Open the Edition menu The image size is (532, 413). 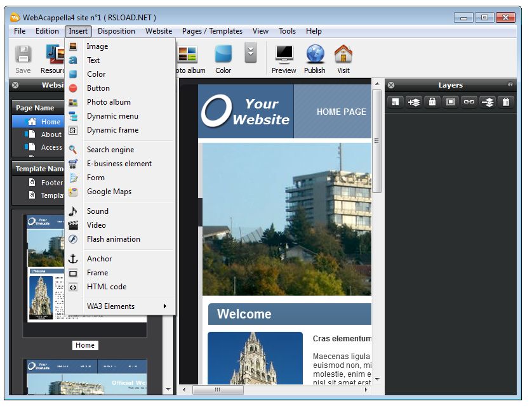(x=47, y=31)
